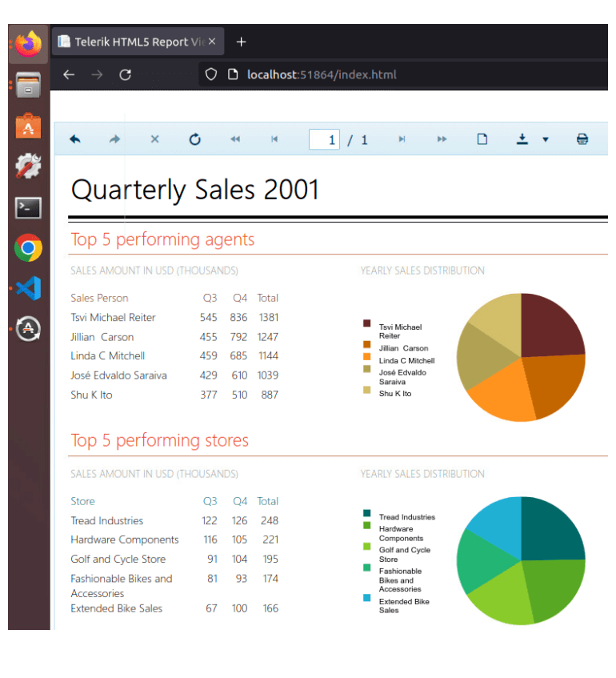This screenshot has width=616, height=678.
Task: Click 'Sales Person' column header
Action: pos(99,298)
